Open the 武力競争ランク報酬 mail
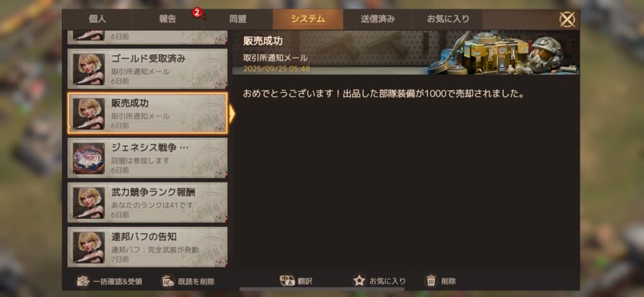The width and height of the screenshot is (644, 297). pos(147,203)
